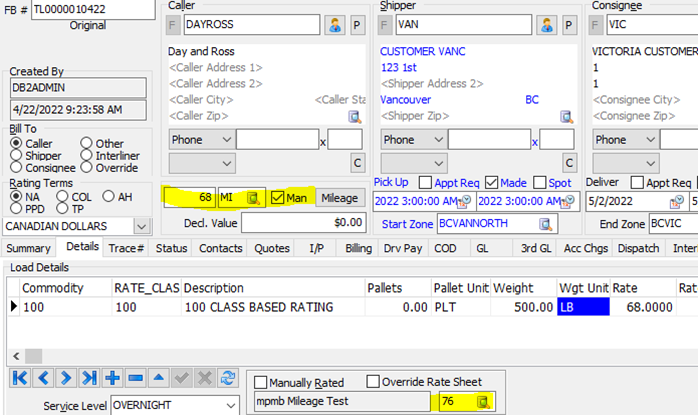This screenshot has height=415, width=698.
Task: Toggle Pick Up Made checkbox
Action: pyautogui.click(x=491, y=182)
